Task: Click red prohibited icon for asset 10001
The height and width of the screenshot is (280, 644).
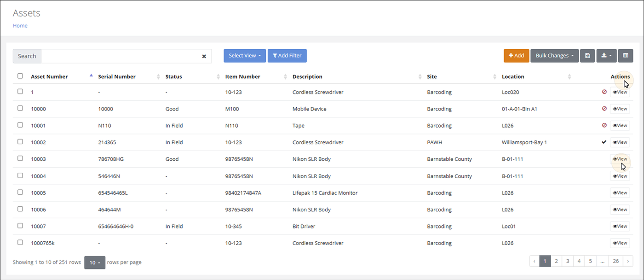Action: (604, 125)
